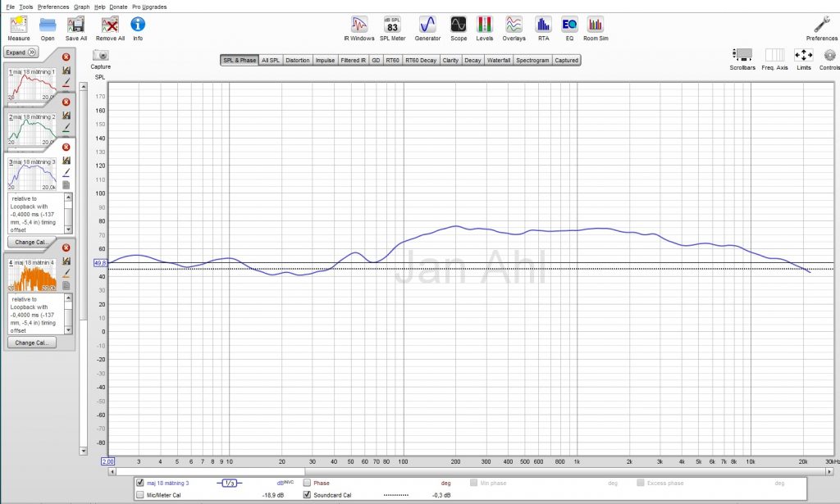Image resolution: width=840 pixels, height=504 pixels.
Task: Remove measurement 4 with red X
Action: 66,247
